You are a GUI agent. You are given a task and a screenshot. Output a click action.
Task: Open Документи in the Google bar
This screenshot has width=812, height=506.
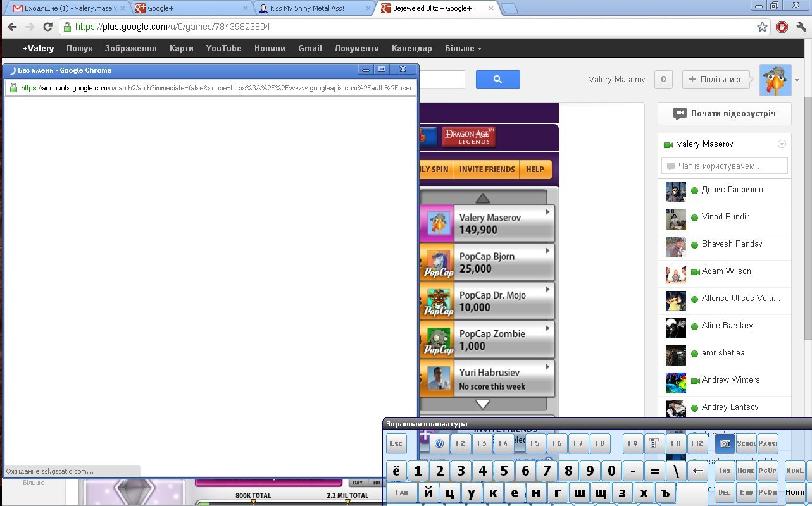357,48
